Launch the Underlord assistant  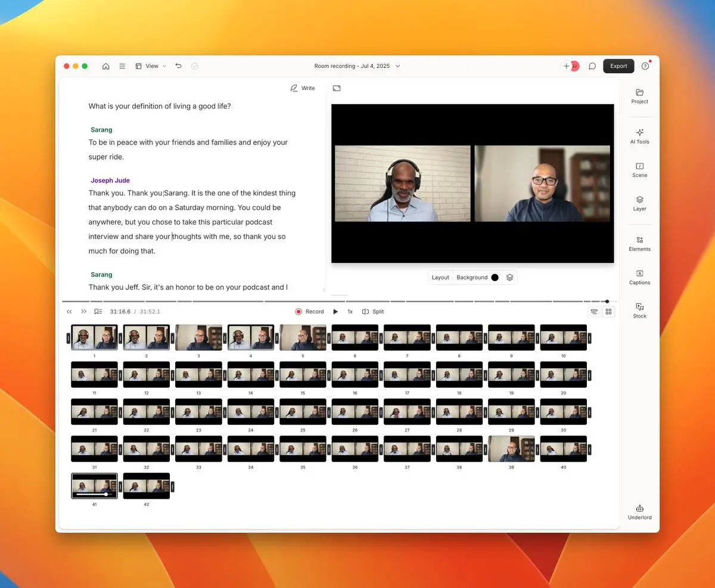coord(639,512)
